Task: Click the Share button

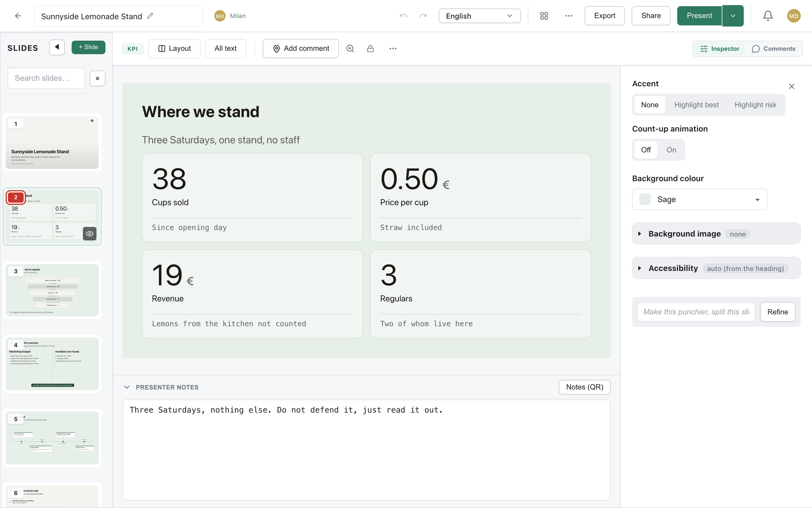Action: click(651, 16)
